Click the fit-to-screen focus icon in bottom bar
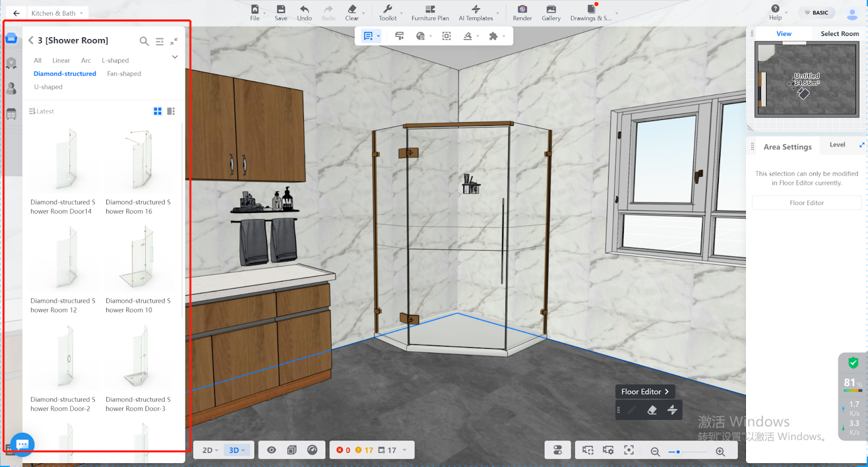868x467 pixels. click(x=629, y=450)
